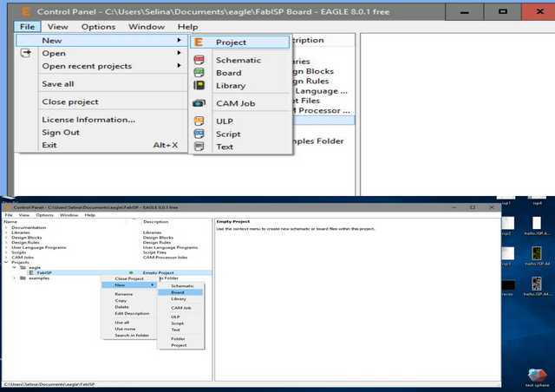
Task: Open the File menu in the bottom FabISP window
Action: (x=9, y=215)
